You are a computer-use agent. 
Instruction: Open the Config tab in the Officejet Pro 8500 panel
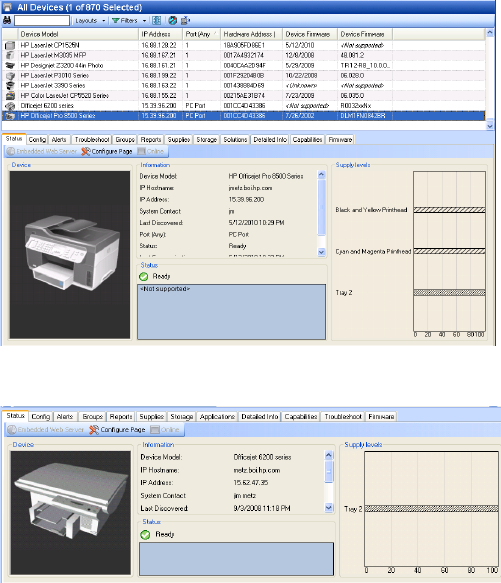click(37, 140)
